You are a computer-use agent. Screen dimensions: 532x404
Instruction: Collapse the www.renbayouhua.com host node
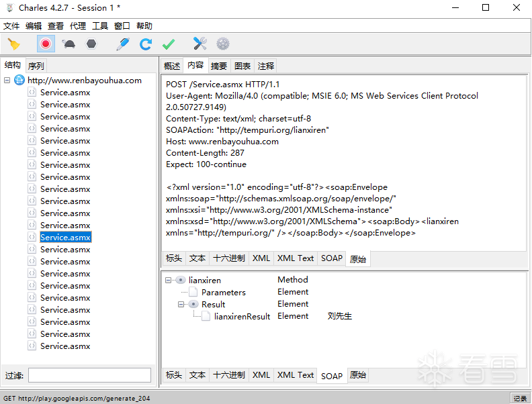7,81
